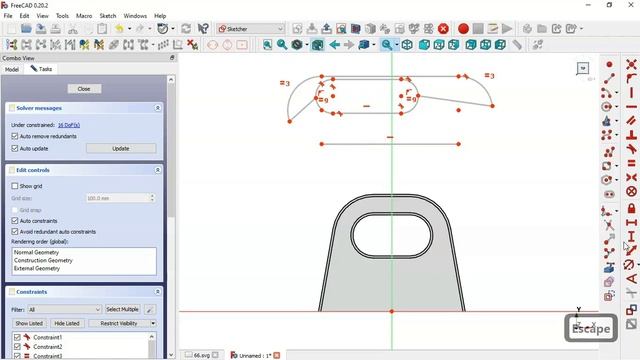This screenshot has height=360, width=640.
Task: Collapse the Constraints section
Action: click(158, 292)
